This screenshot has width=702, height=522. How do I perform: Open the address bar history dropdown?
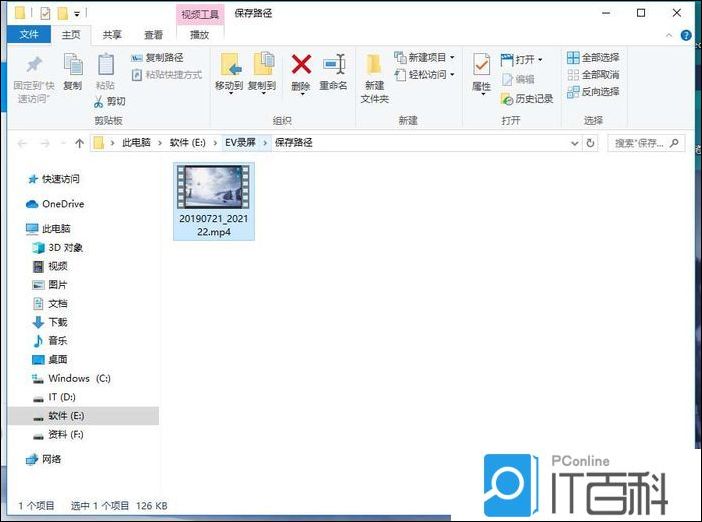(x=575, y=143)
